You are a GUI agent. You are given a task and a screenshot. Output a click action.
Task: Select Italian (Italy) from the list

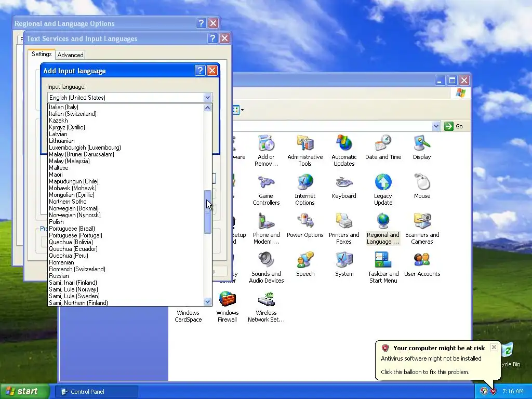tap(126, 107)
